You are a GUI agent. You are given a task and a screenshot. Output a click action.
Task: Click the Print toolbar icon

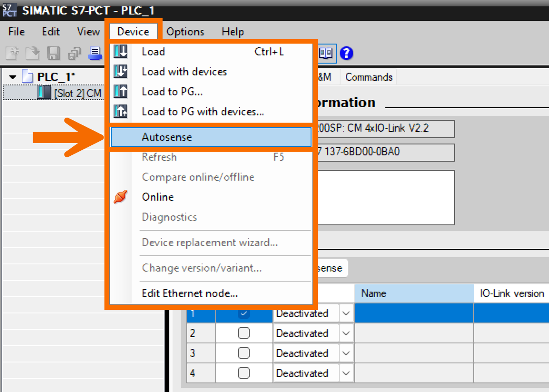(95, 53)
